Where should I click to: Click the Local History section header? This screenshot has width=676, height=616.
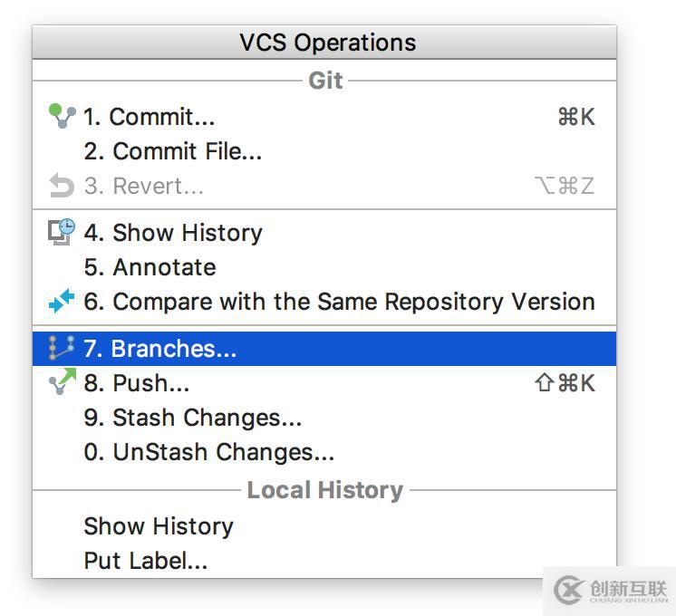click(325, 490)
